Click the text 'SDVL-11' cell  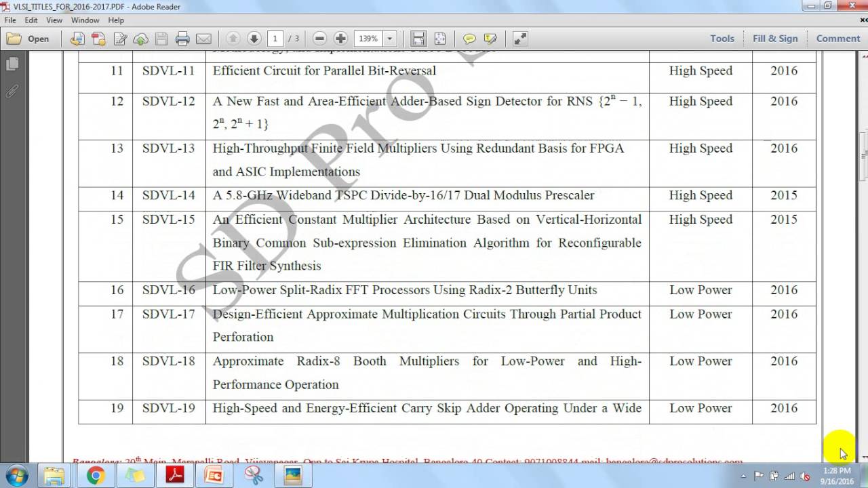coord(169,70)
